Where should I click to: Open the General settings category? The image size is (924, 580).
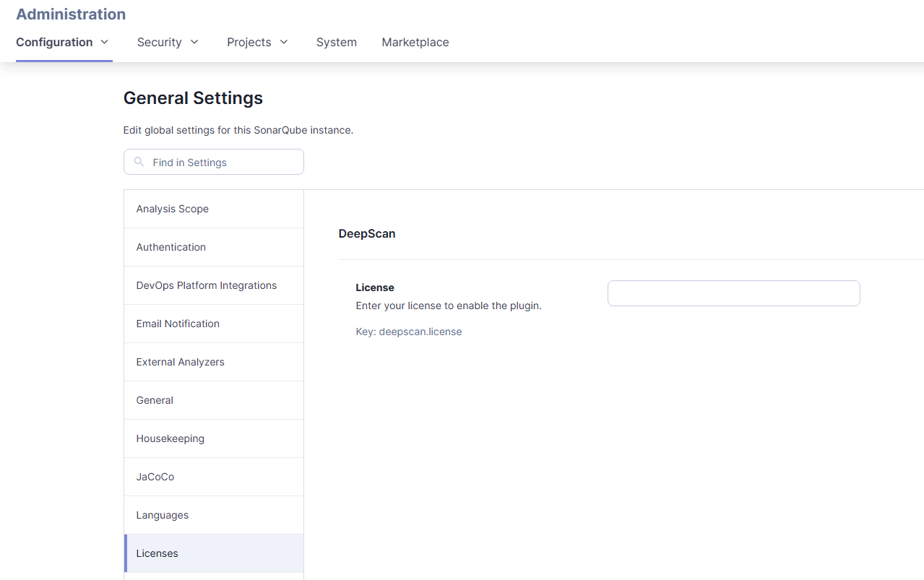pyautogui.click(x=214, y=400)
